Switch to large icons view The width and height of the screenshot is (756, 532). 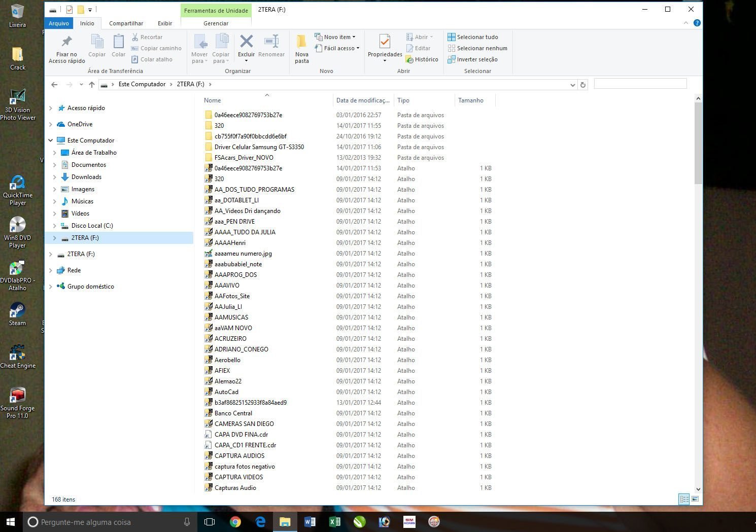click(695, 500)
